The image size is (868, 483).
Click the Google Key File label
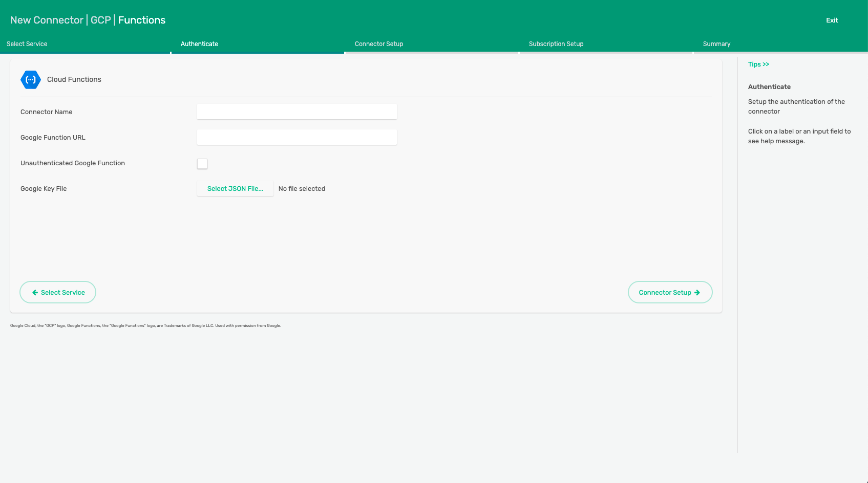click(x=44, y=189)
